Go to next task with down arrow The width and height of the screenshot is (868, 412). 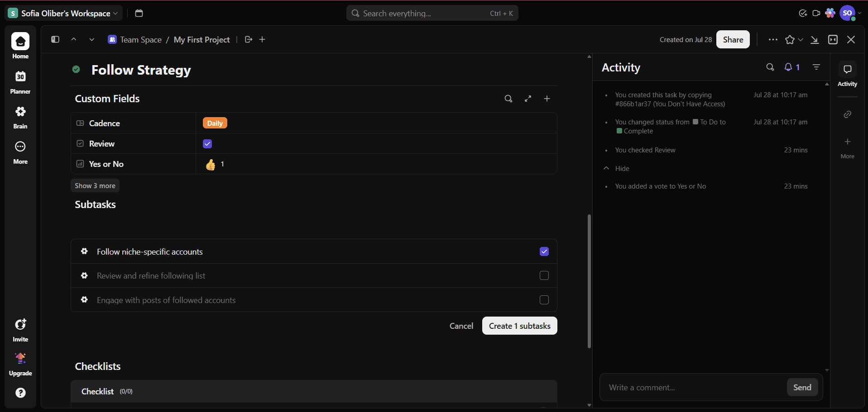pos(91,39)
